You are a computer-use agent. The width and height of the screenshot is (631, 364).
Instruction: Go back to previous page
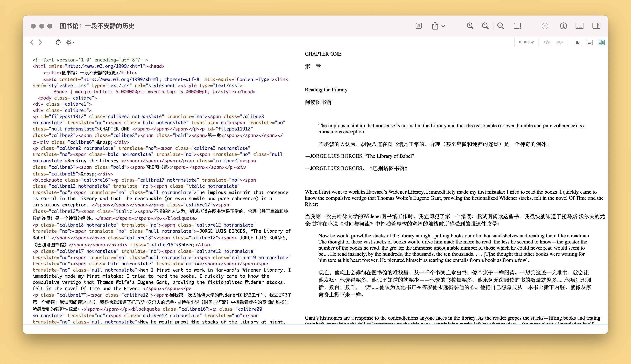point(32,42)
